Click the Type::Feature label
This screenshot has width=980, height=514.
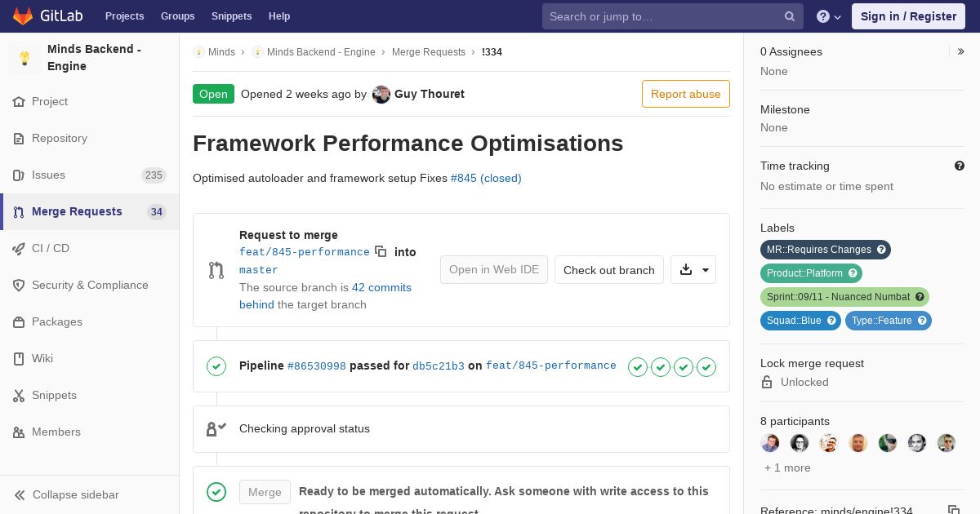[881, 321]
